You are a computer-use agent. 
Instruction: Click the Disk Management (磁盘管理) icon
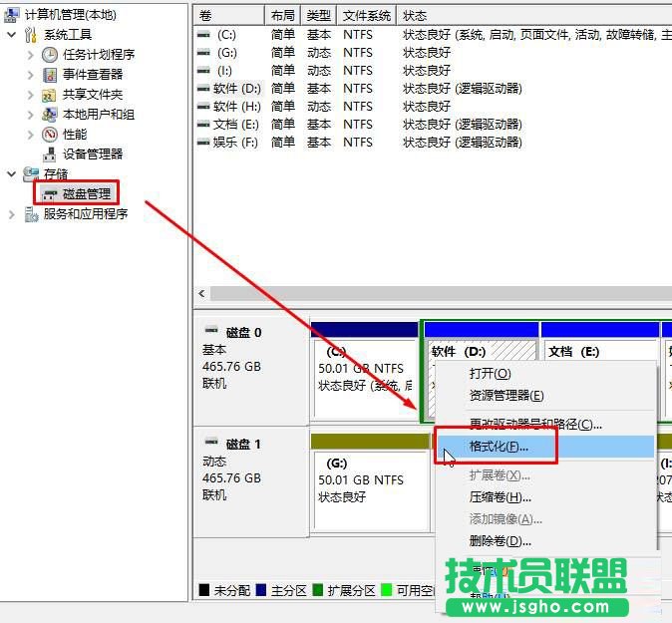[50, 194]
